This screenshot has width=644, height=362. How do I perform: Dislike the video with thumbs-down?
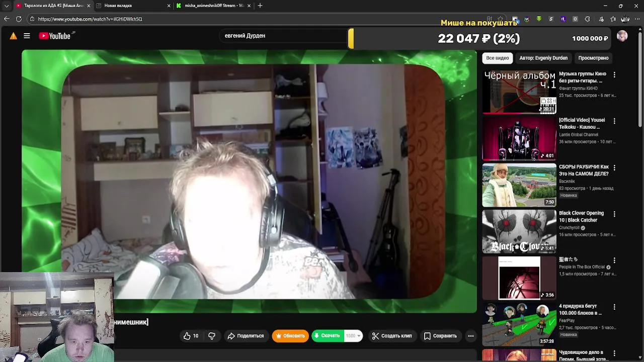(x=212, y=336)
